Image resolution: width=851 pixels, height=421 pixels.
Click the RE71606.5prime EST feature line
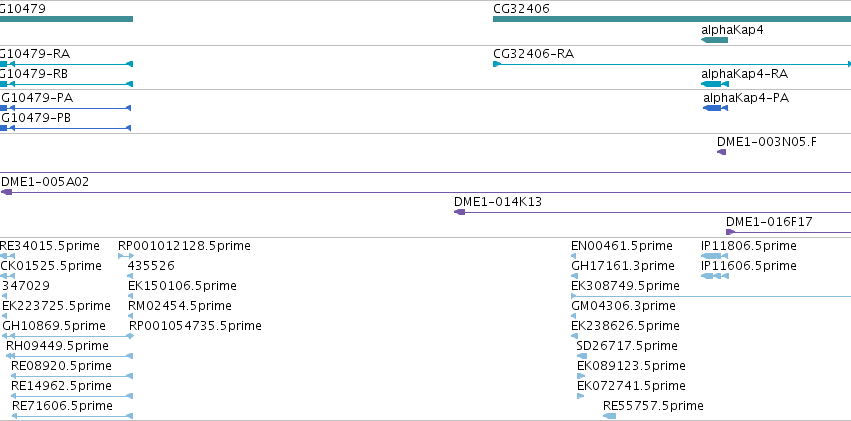[x=72, y=416]
